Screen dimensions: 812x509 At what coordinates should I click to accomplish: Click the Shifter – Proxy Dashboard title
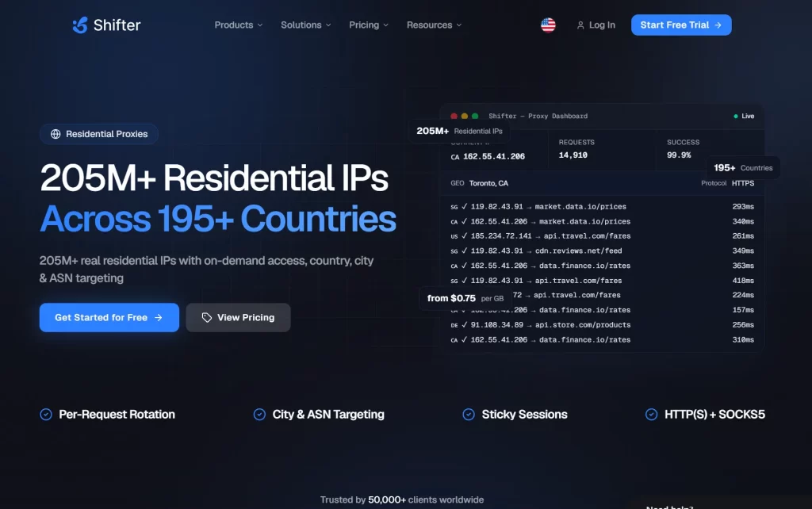tap(538, 116)
